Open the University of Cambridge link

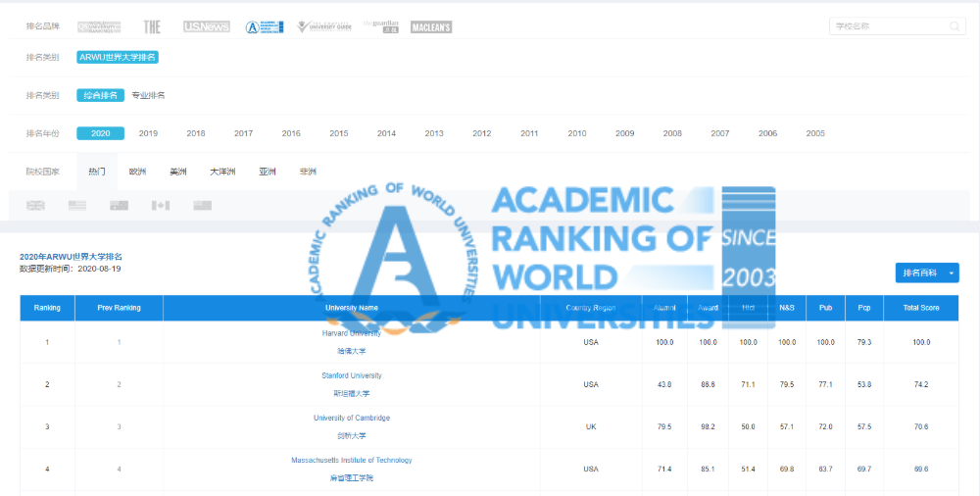pyautogui.click(x=351, y=418)
